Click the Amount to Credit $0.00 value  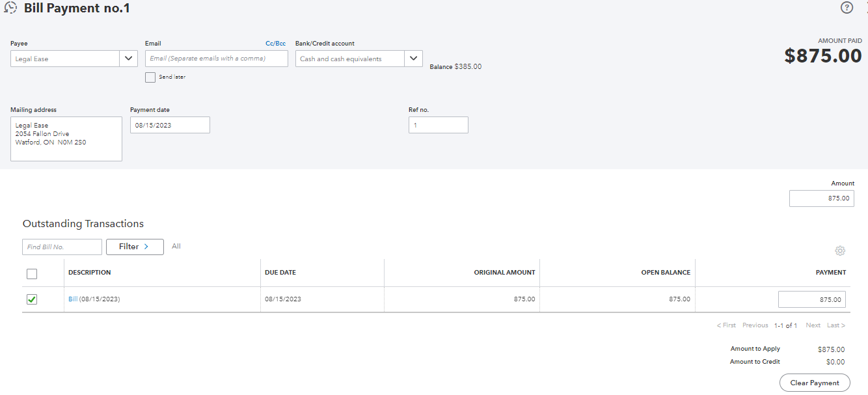tap(835, 362)
